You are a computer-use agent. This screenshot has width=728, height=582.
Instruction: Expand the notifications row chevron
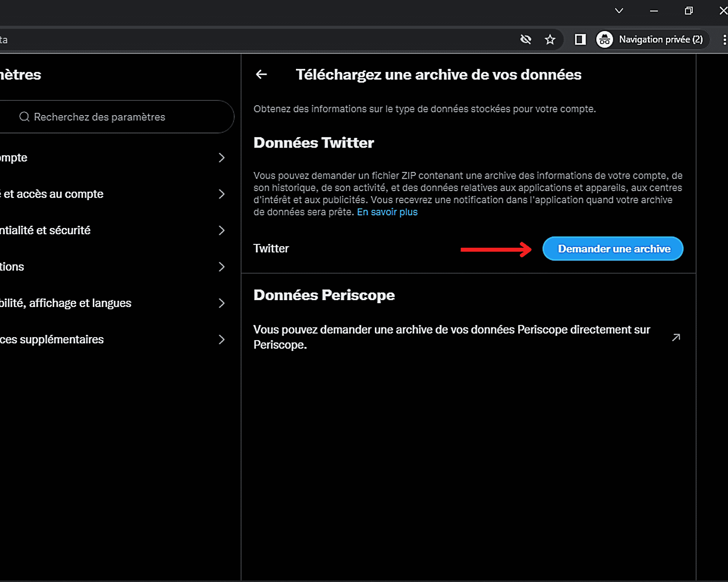[221, 267]
